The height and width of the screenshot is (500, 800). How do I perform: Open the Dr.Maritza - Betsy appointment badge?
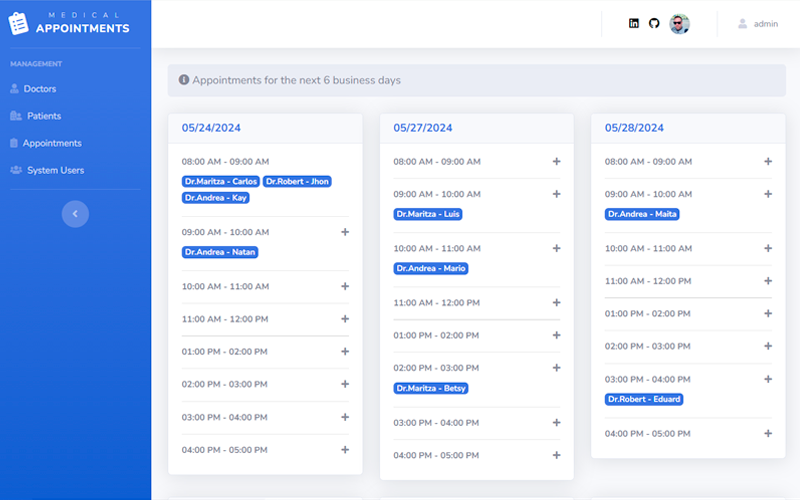[431, 388]
